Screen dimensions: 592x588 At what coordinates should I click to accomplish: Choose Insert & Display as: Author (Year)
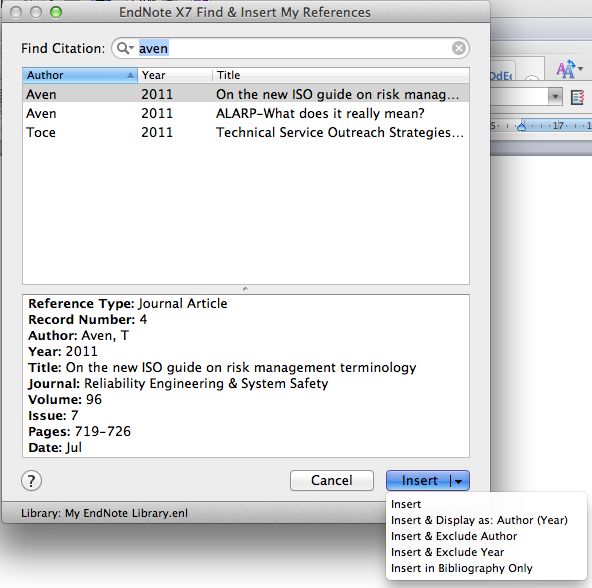479,520
